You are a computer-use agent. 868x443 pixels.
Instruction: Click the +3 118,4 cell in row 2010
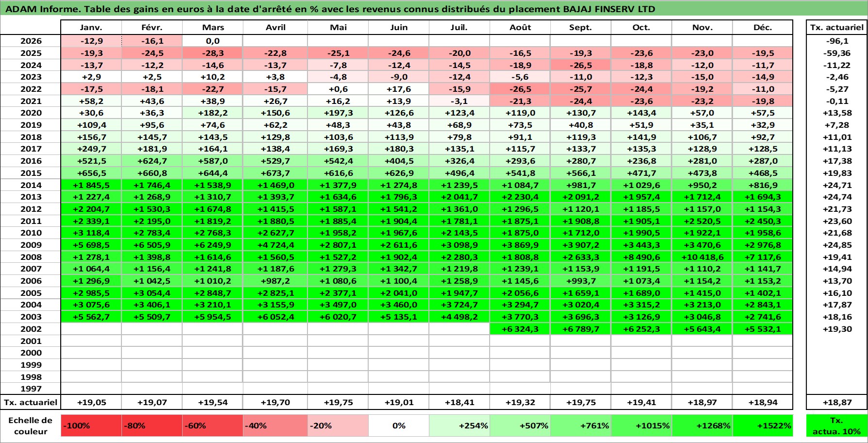point(91,233)
